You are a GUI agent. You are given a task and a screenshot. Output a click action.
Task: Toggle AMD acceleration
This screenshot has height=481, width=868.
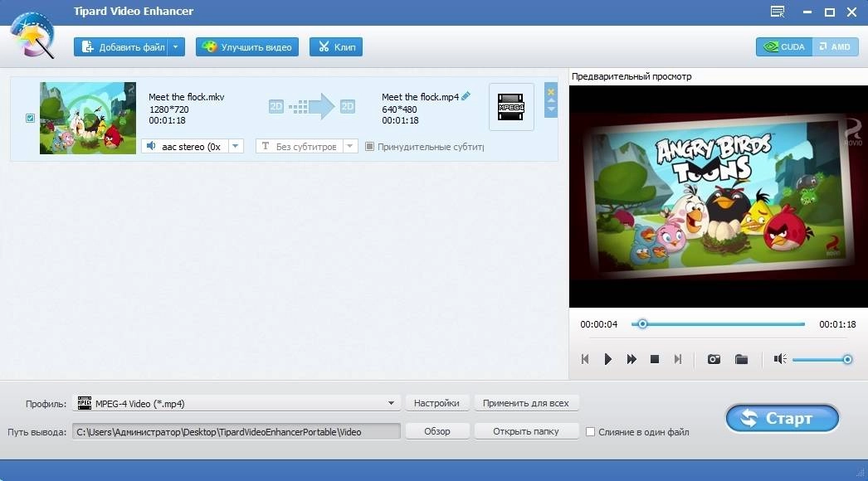[836, 47]
